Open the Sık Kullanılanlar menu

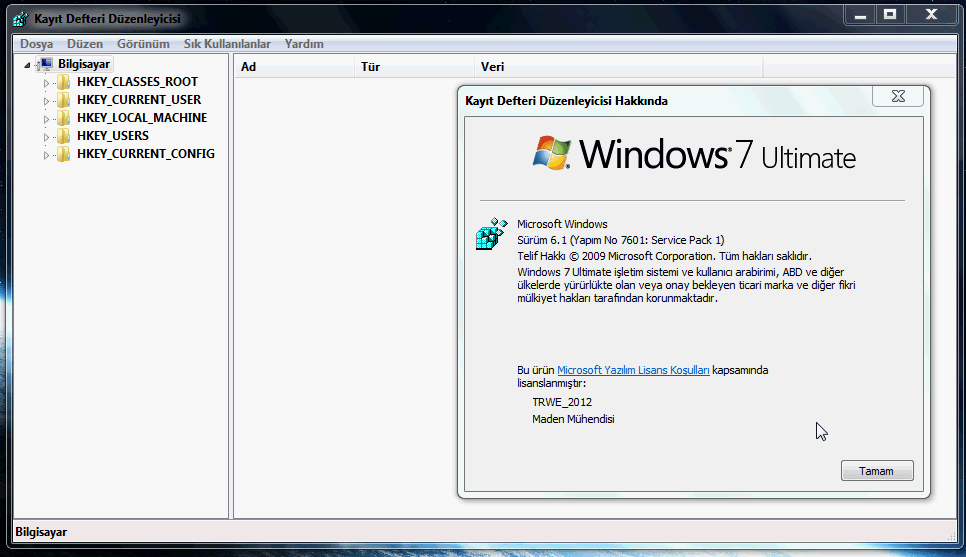[227, 44]
